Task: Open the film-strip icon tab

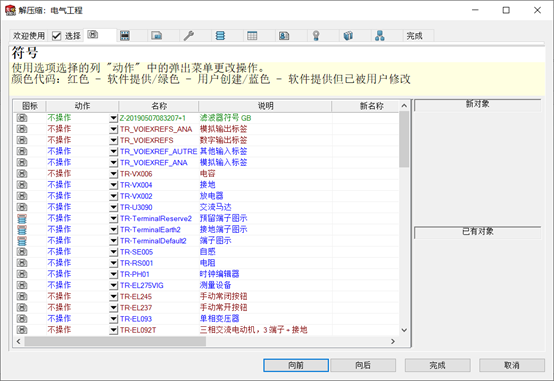Action: (x=125, y=35)
